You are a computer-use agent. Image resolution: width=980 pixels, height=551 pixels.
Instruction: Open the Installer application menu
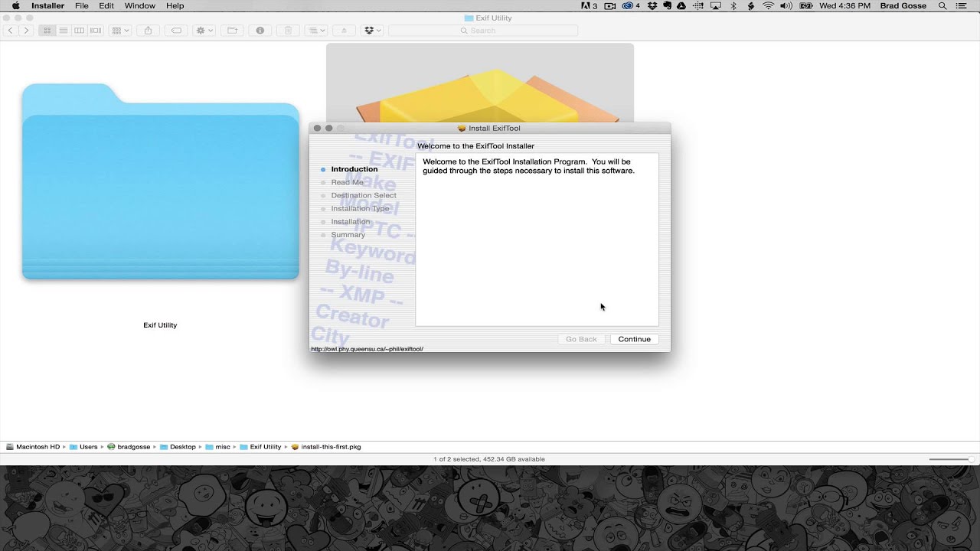[47, 5]
